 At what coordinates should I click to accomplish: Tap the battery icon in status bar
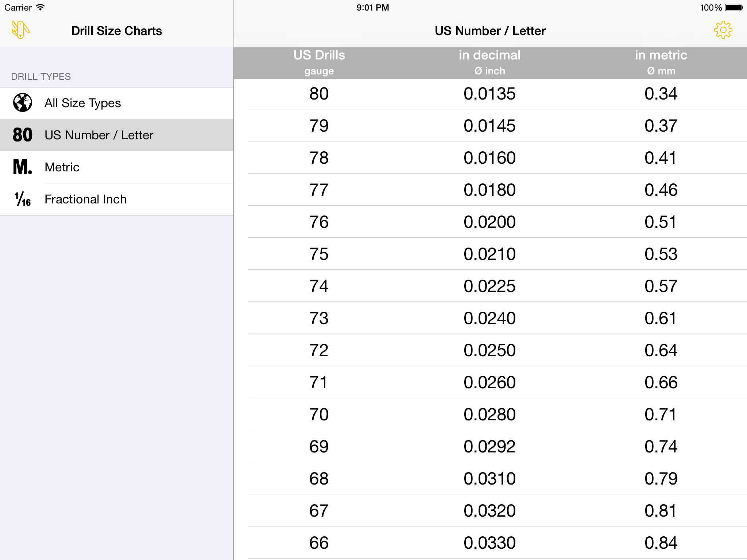click(x=734, y=8)
